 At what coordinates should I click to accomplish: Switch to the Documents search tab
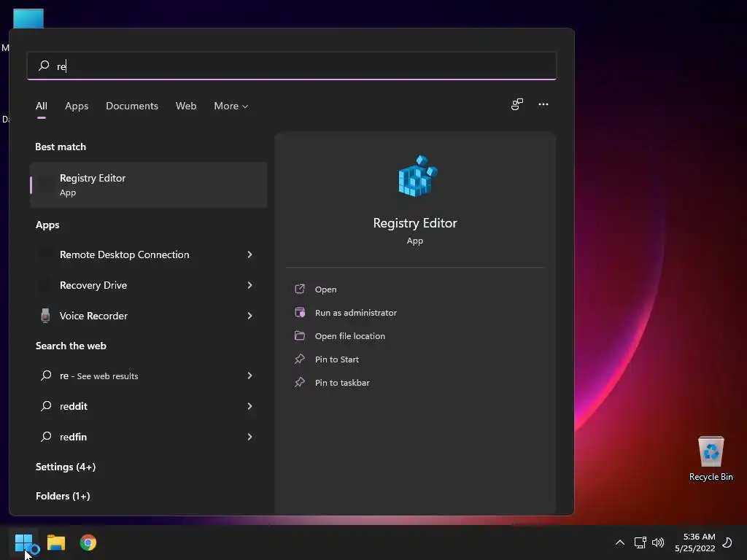132,106
